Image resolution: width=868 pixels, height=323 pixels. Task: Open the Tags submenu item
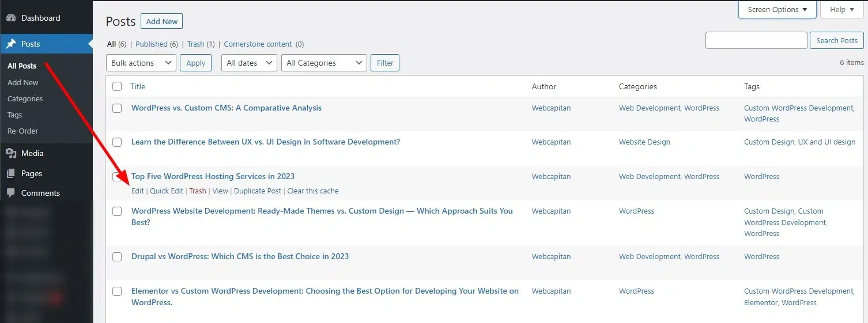click(15, 115)
